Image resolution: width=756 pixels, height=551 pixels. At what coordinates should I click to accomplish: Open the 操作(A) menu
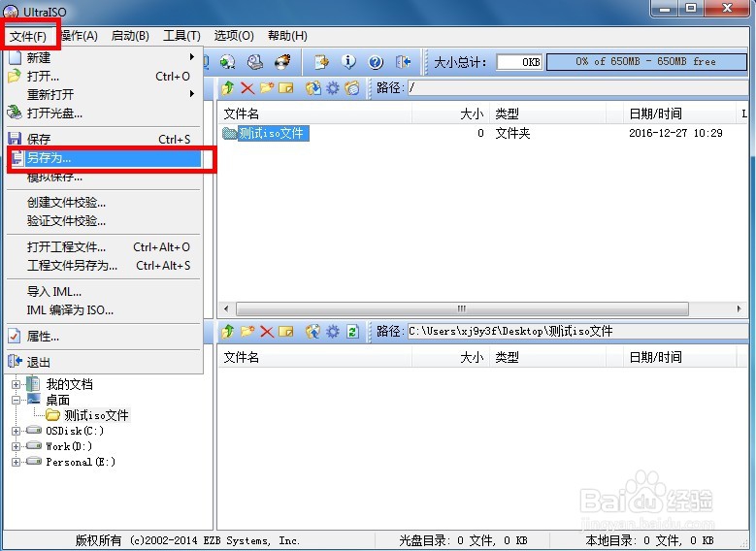click(x=79, y=36)
